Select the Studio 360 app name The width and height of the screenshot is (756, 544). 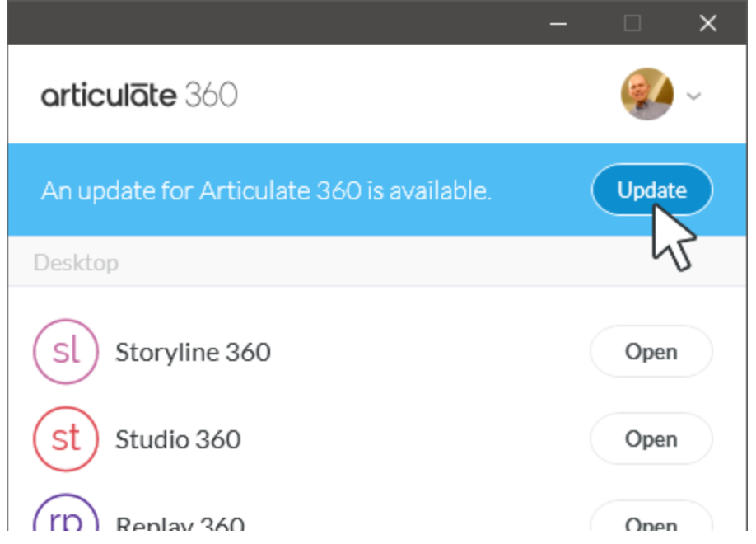(178, 440)
